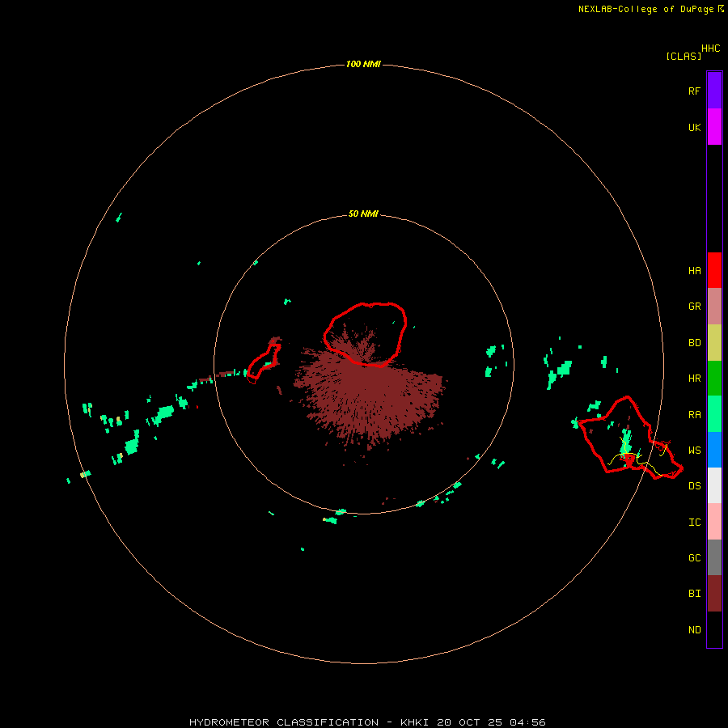Click the GR legend label
Screen dimensions: 728x728
click(694, 307)
